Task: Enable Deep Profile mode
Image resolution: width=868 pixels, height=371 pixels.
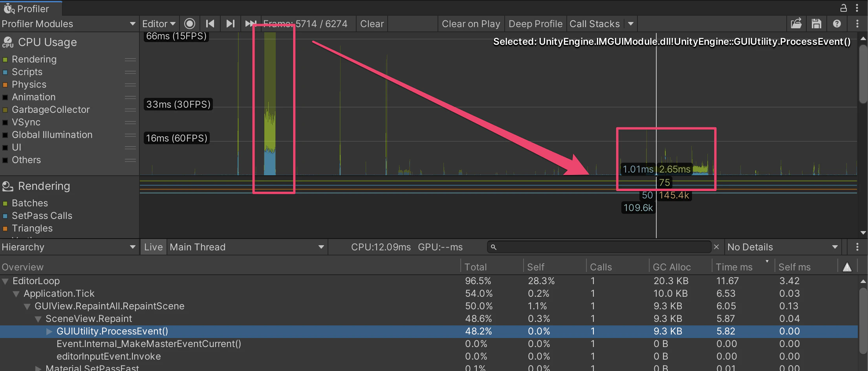Action: pos(535,24)
